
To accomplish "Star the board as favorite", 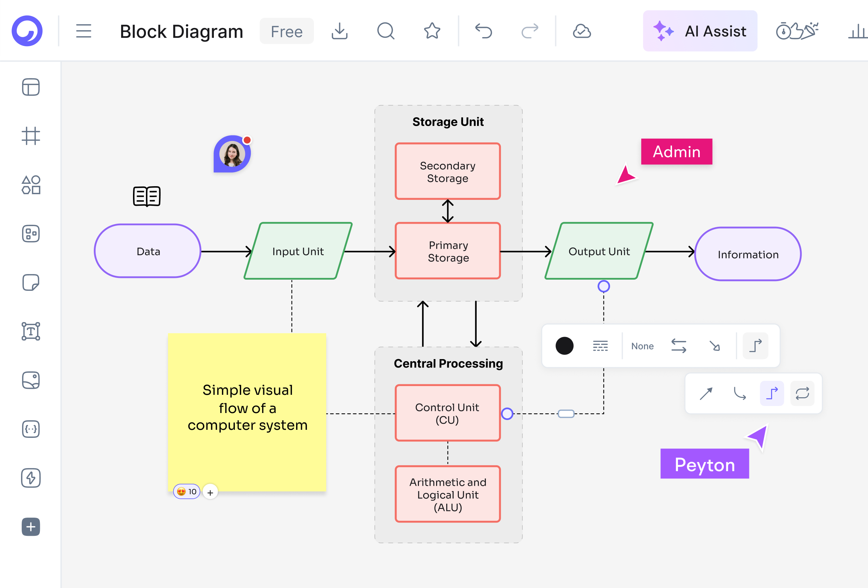I will tap(432, 31).
